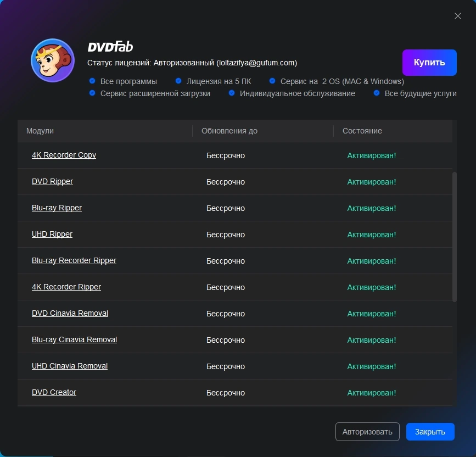Click the Авторизовать button
Image resolution: width=476 pixels, height=457 pixels.
[x=367, y=432]
